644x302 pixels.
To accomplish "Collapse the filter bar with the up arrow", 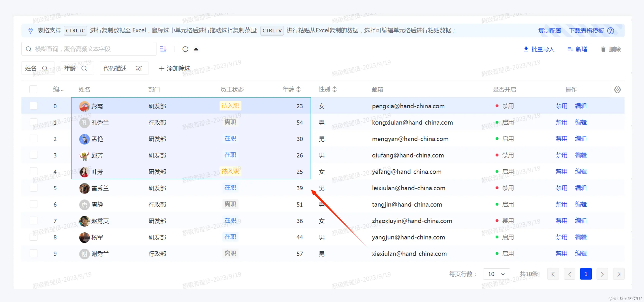I will (196, 49).
